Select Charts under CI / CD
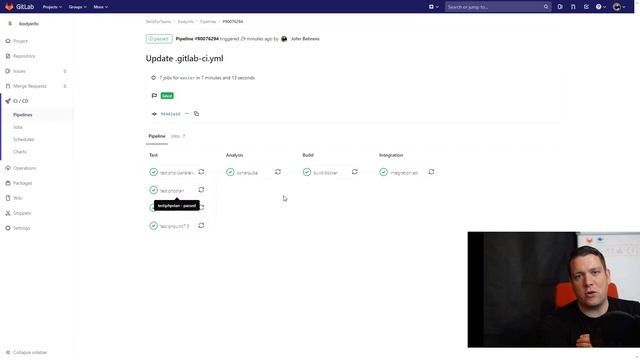Viewport: 640px width, 360px height. coord(20,152)
